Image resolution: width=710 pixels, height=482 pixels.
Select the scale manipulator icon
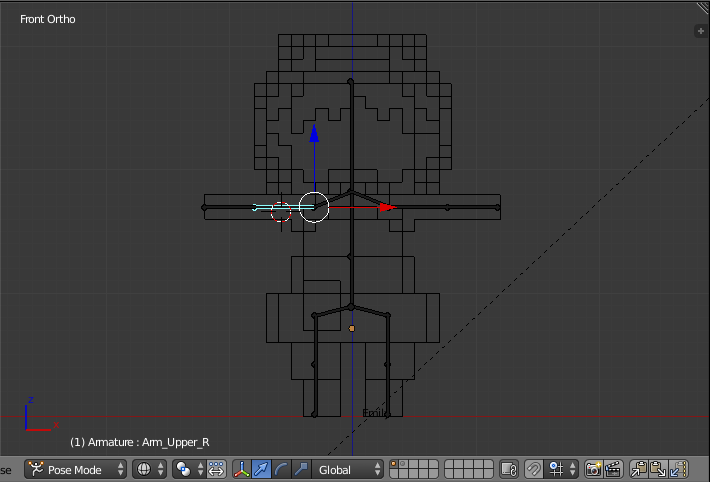[x=301, y=469]
